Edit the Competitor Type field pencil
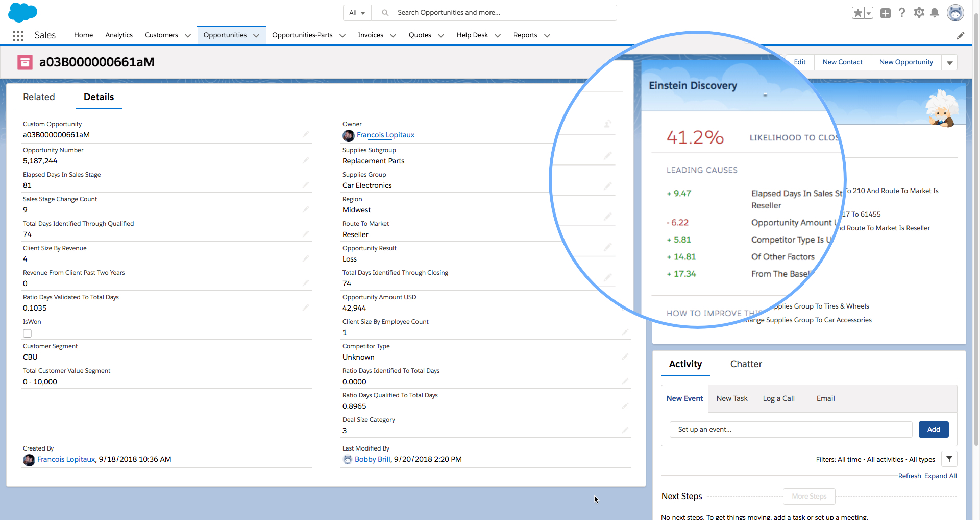 [625, 357]
